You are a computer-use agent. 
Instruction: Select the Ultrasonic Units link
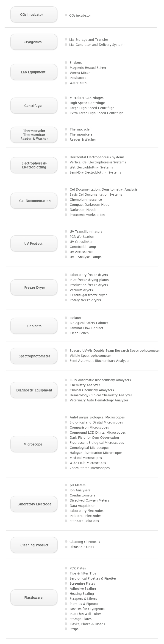click(81, 547)
